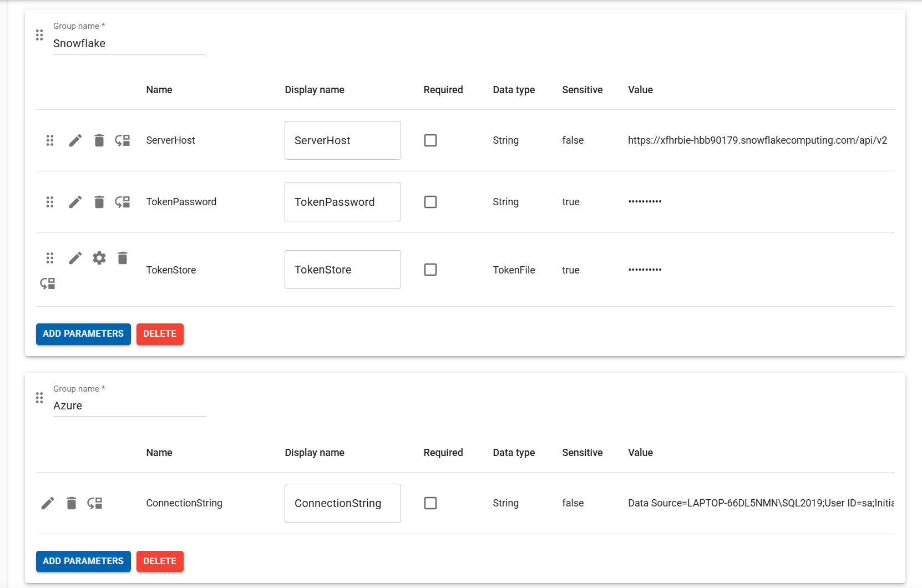Check the Required box for ServerHost

point(430,140)
